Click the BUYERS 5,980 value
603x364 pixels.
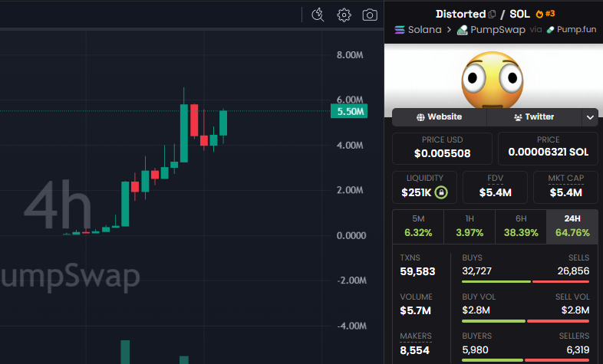476,349
